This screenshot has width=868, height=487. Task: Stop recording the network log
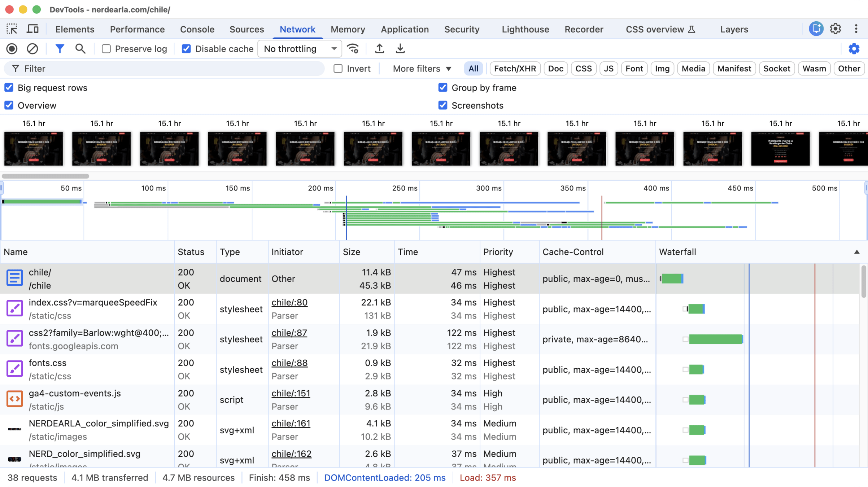(x=12, y=49)
